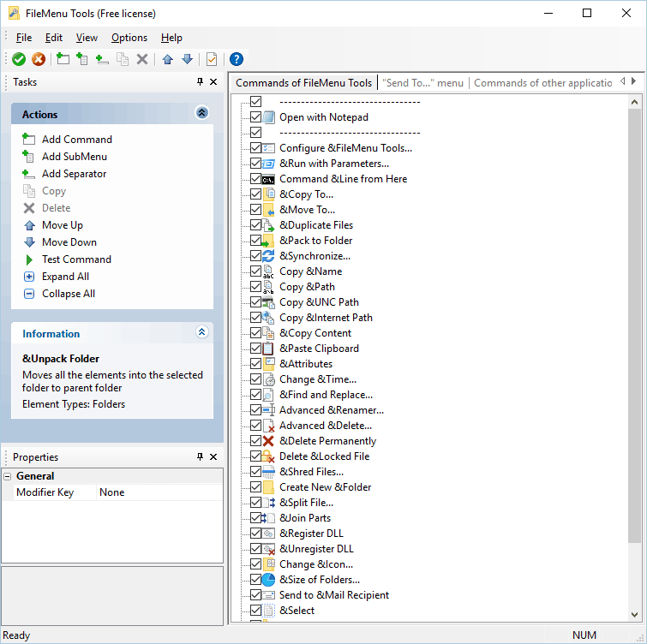Select the &Find and Replace... row
The width and height of the screenshot is (647, 644).
326,395
